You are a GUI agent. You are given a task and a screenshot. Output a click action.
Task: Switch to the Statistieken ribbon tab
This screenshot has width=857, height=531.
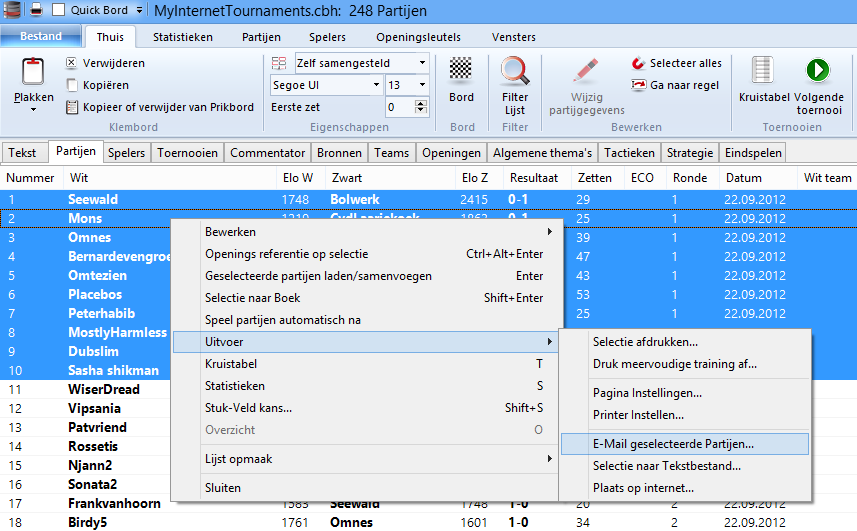click(183, 37)
